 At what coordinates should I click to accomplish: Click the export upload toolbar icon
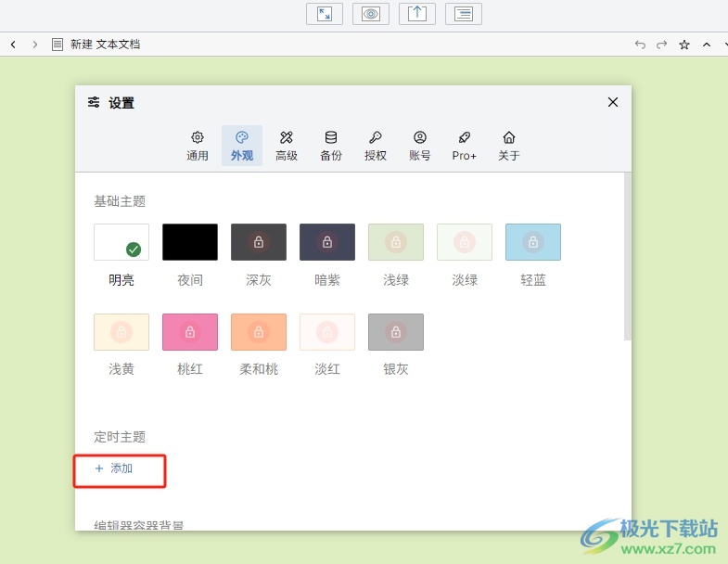417,14
